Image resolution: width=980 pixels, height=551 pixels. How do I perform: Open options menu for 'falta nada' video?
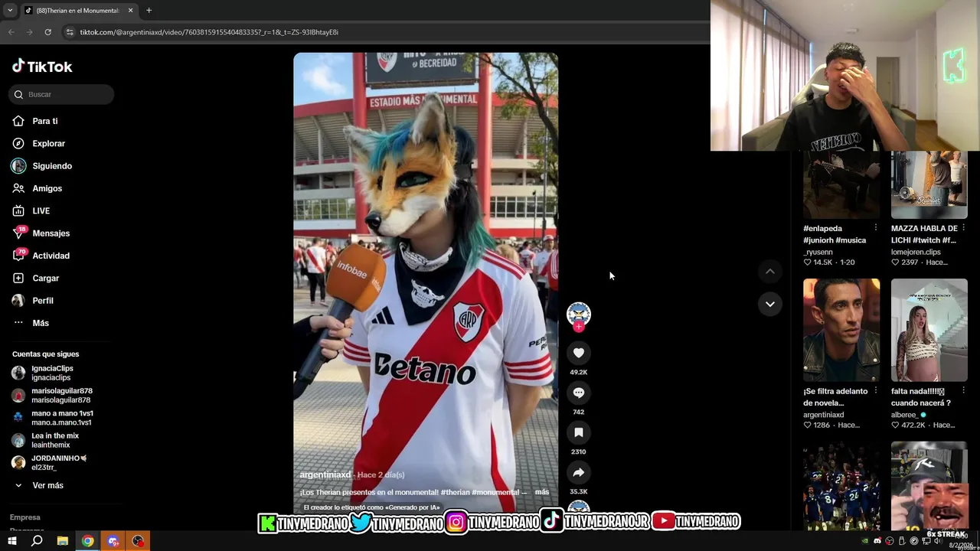point(964,391)
